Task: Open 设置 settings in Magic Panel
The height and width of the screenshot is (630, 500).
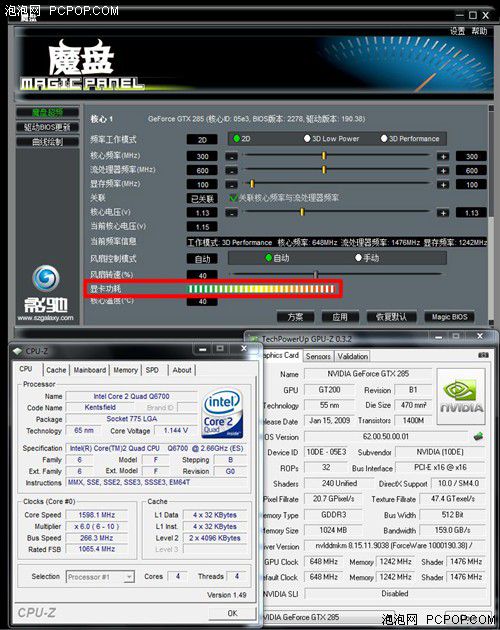Action: pyautogui.click(x=457, y=31)
